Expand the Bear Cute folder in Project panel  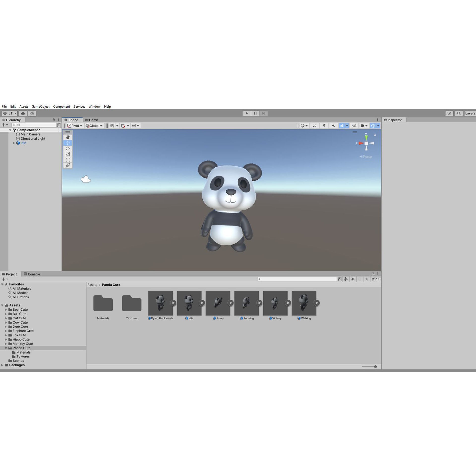[6, 310]
